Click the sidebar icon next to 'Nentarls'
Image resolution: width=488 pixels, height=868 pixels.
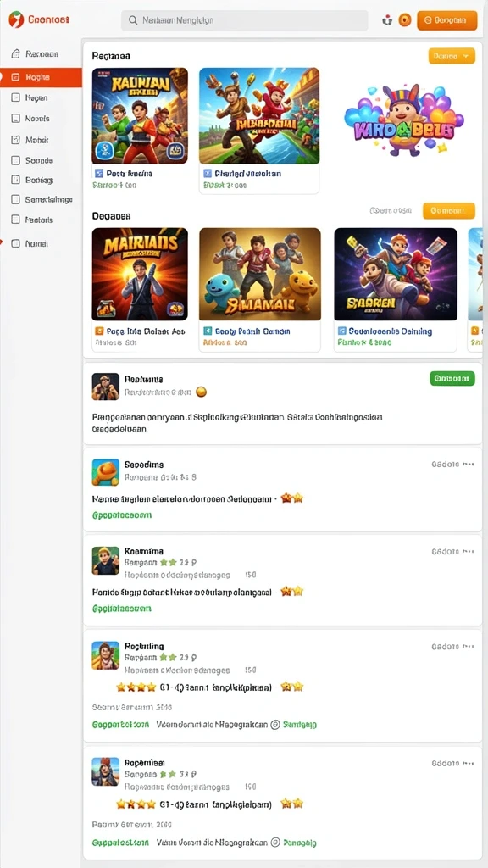[x=15, y=220]
